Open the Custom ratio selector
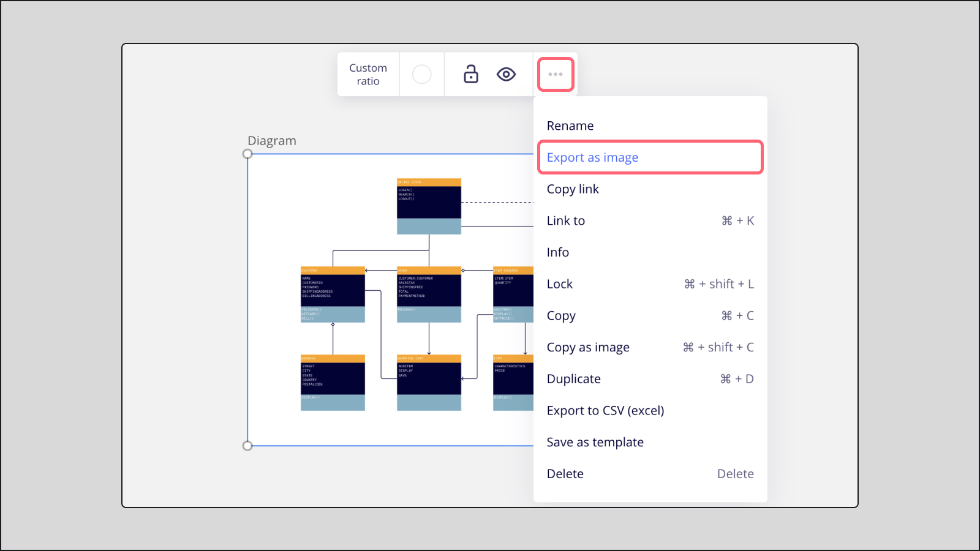 coord(367,74)
